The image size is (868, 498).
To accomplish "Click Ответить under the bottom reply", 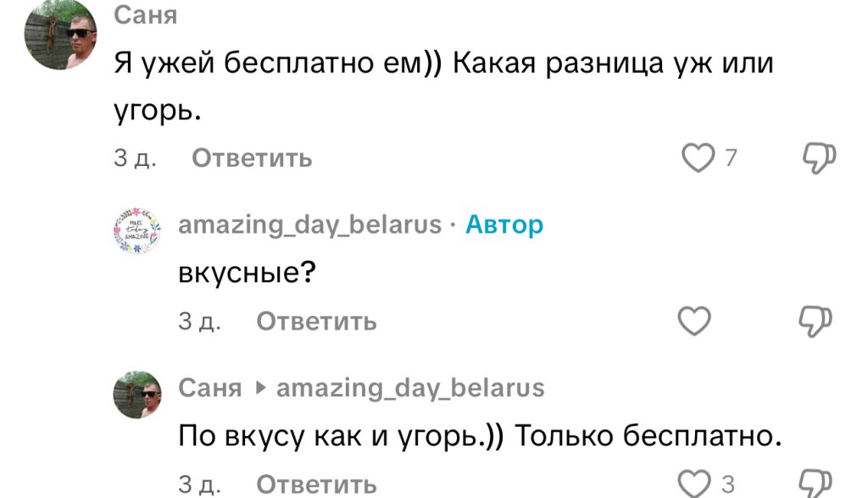I will (x=315, y=484).
